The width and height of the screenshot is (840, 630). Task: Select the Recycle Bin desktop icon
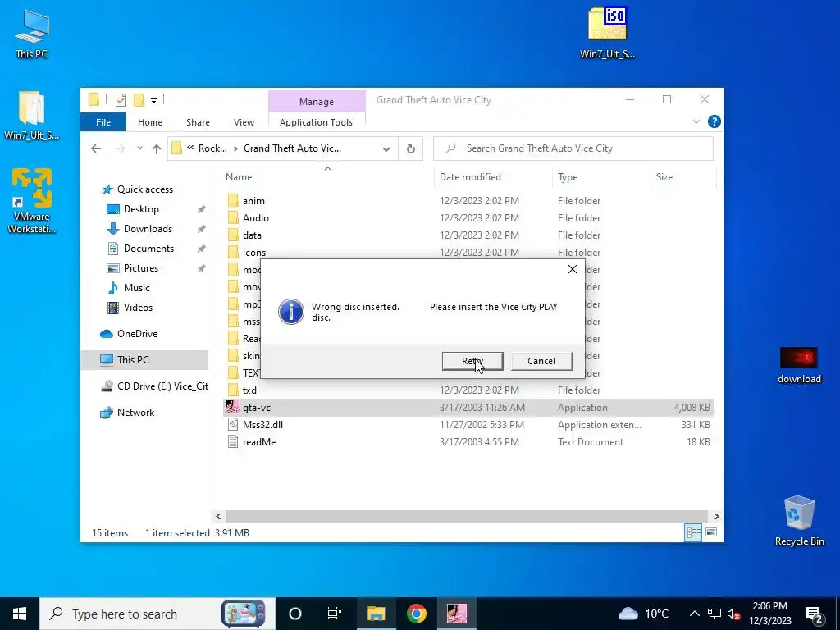click(799, 521)
